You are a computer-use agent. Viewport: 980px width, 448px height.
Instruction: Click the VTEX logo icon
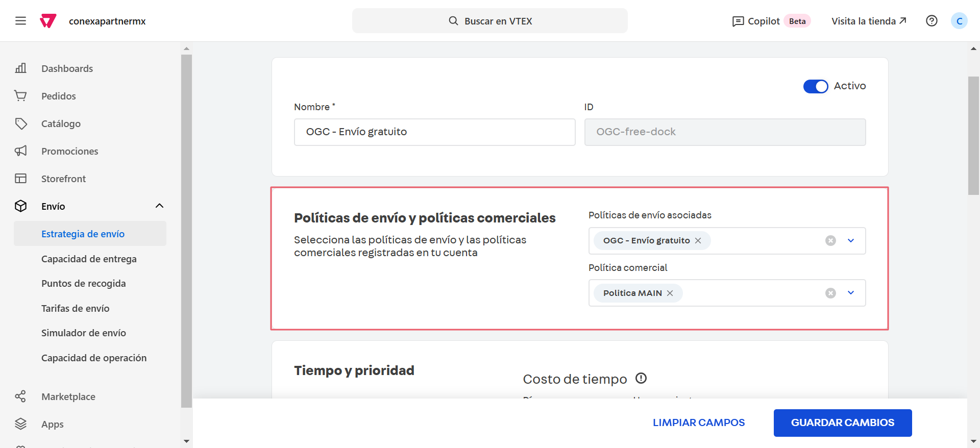pos(48,21)
